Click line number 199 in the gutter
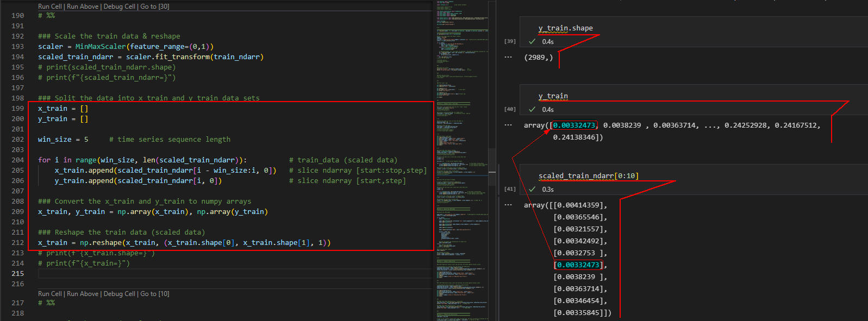Viewport: 868px width, 321px height. 17,109
